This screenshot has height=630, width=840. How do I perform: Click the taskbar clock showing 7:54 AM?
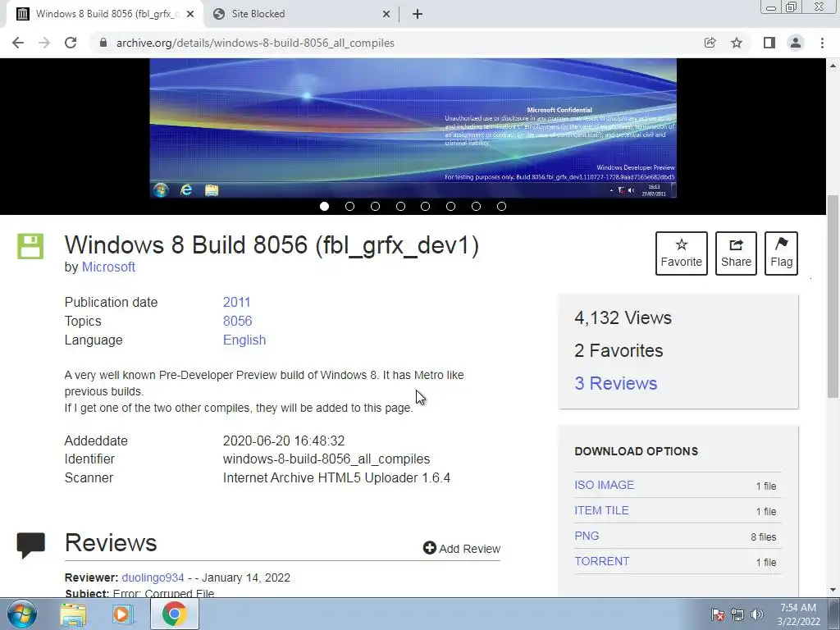[x=798, y=614]
